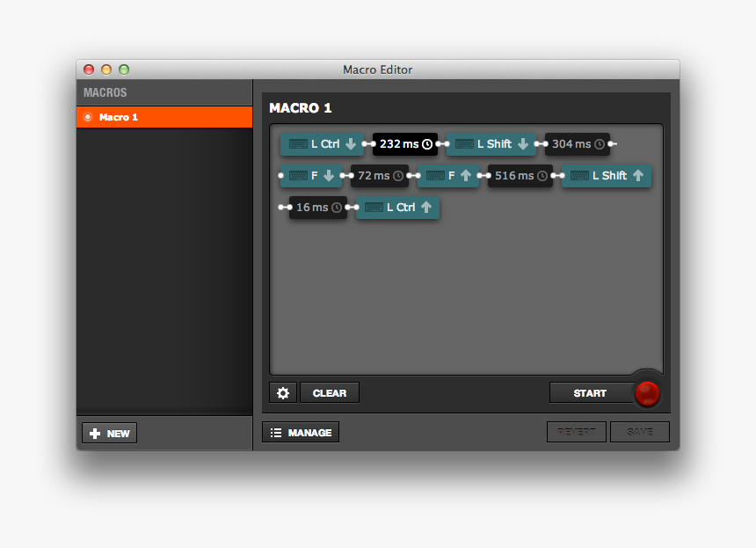Click the down arrow on L Shift block
756x548 pixels.
coord(523,144)
